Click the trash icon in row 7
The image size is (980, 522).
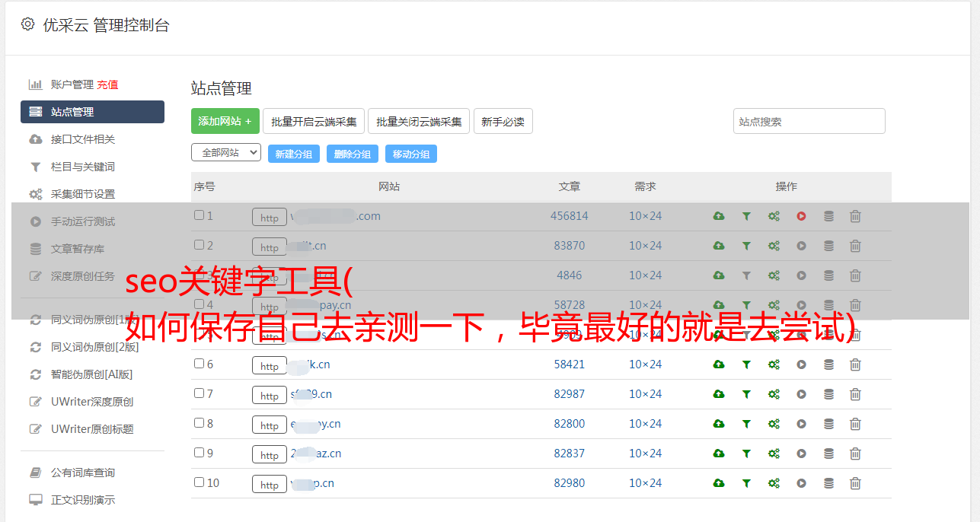pyautogui.click(x=855, y=394)
